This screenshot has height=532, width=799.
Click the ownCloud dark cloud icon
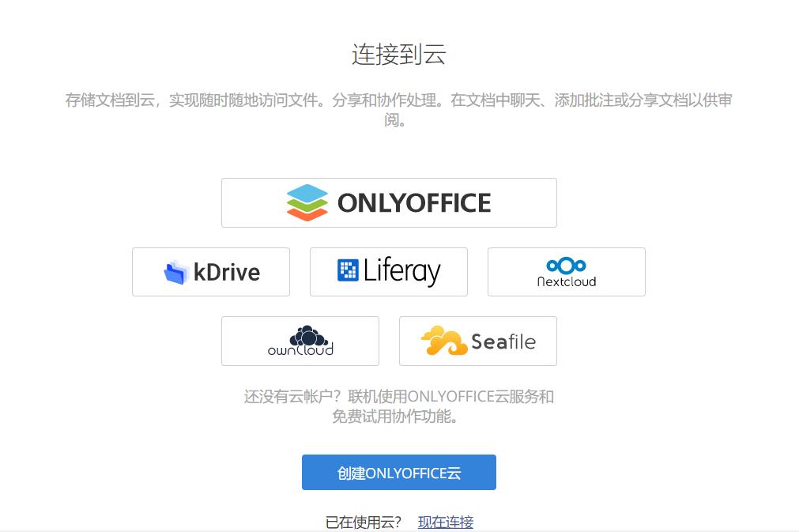[308, 336]
